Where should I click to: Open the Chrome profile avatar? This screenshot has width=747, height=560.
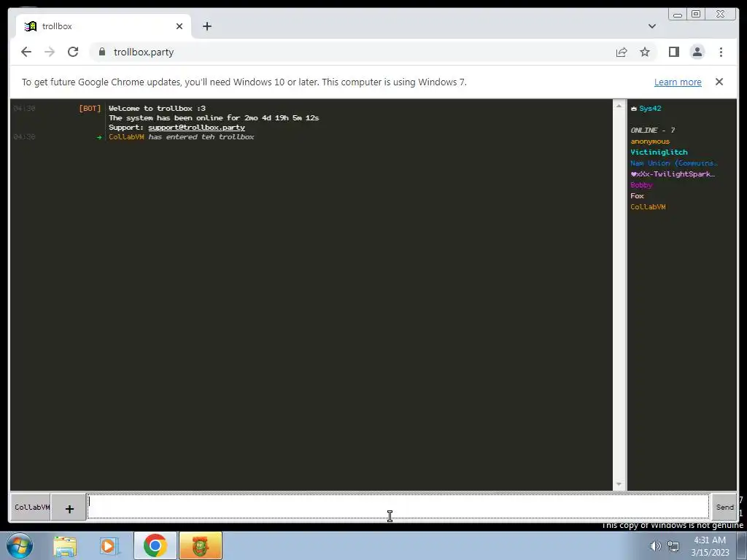tap(697, 52)
